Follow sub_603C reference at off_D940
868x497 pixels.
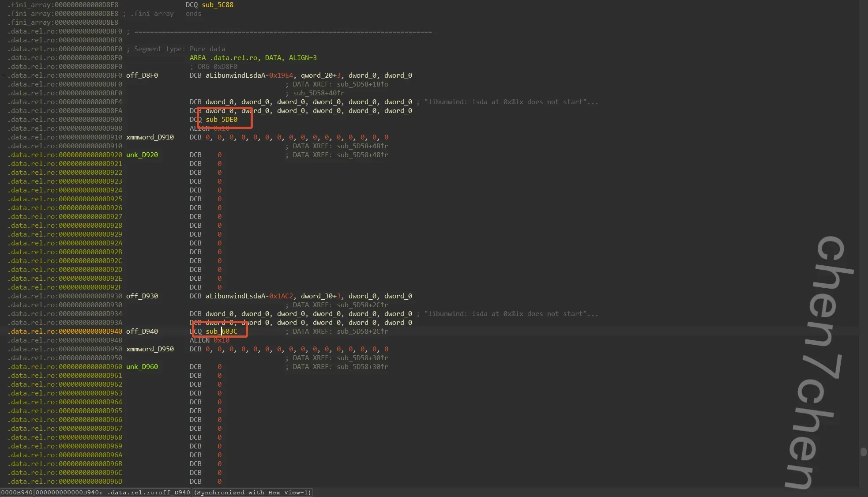[222, 331]
